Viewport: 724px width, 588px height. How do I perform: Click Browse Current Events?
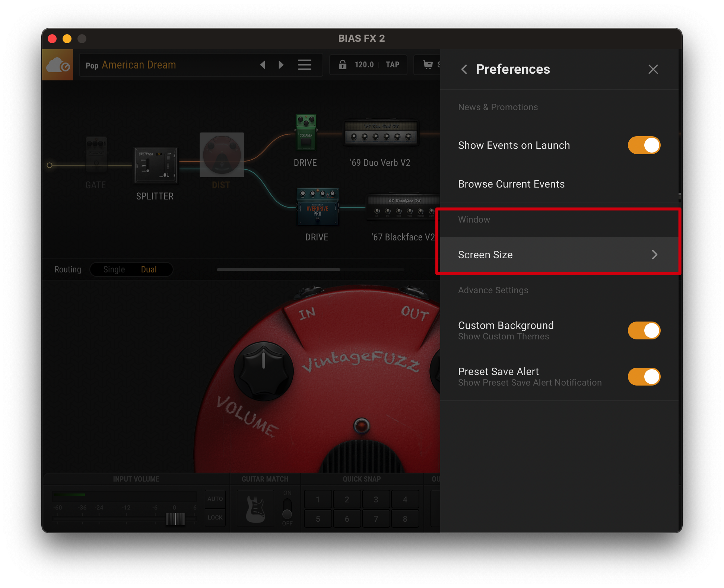tap(511, 184)
